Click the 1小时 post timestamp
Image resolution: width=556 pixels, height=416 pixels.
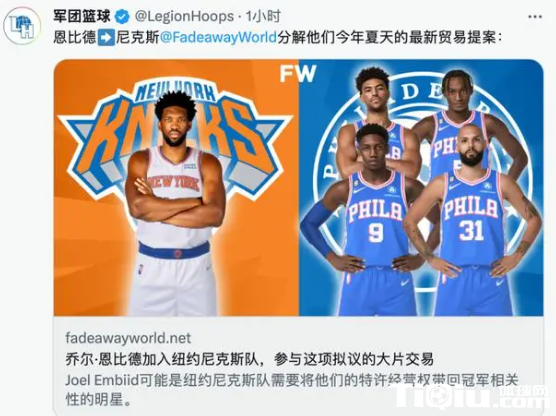(x=263, y=16)
